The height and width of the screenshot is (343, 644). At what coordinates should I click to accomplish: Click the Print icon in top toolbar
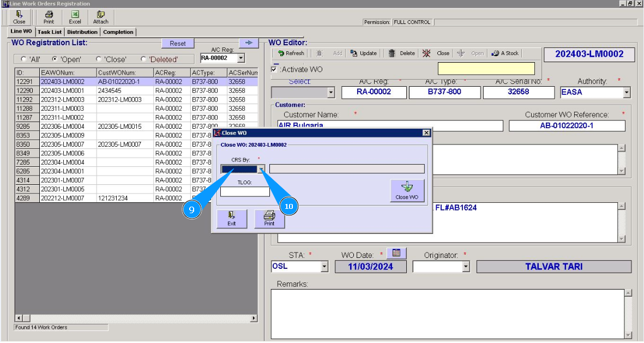point(49,17)
